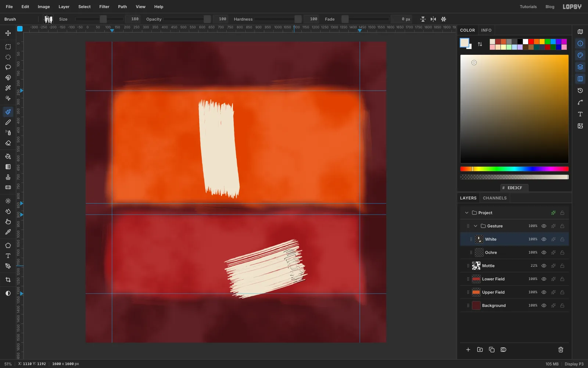Select the Crop tool

point(8,280)
